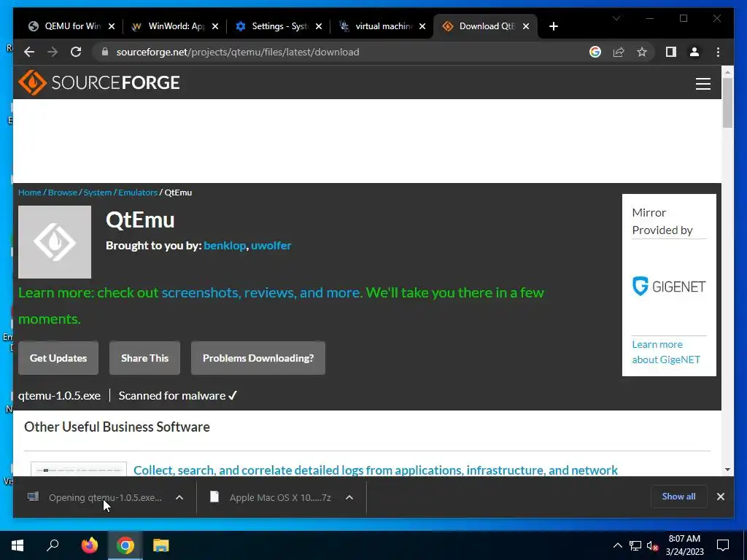
Task: Click the qtemu-1.0.5.exe filename text
Action: pos(60,396)
